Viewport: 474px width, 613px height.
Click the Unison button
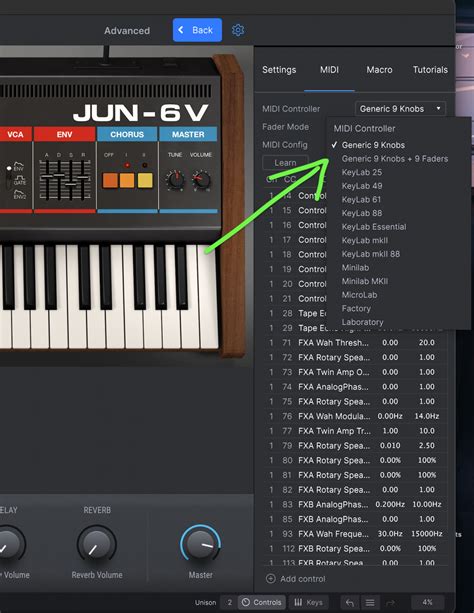[x=205, y=602]
